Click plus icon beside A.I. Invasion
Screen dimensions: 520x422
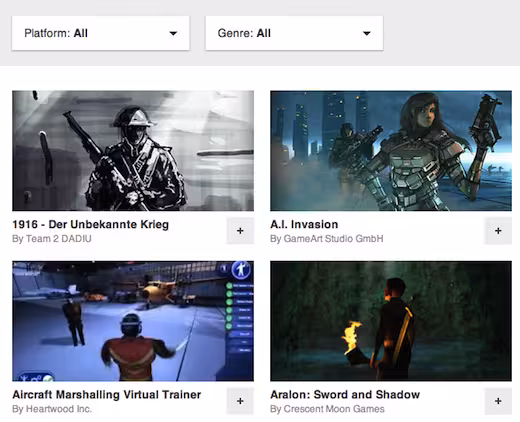point(498,231)
